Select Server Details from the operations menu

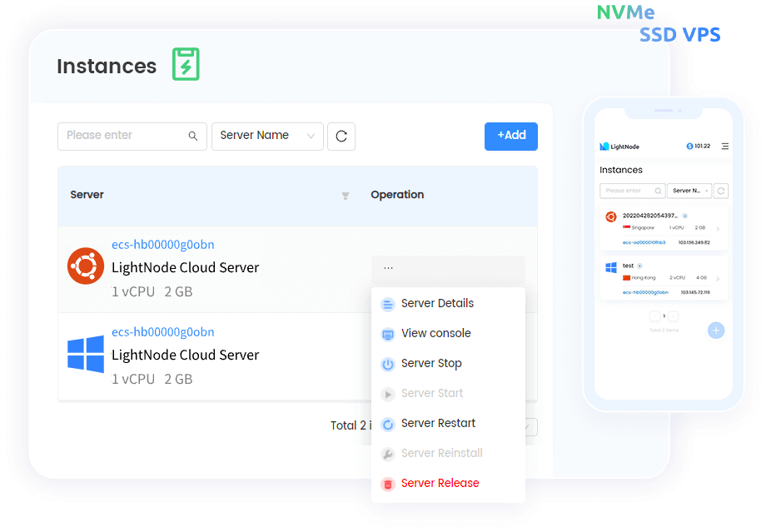pyautogui.click(x=437, y=303)
